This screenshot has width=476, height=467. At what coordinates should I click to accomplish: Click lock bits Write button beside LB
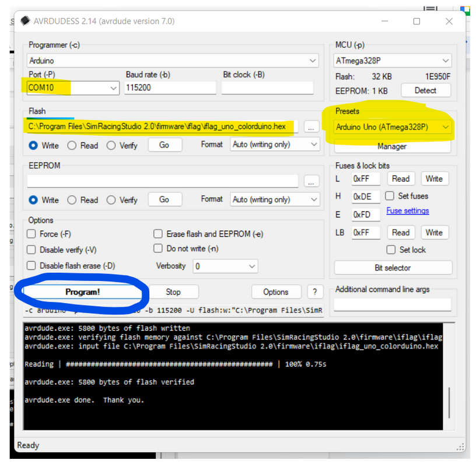(435, 233)
